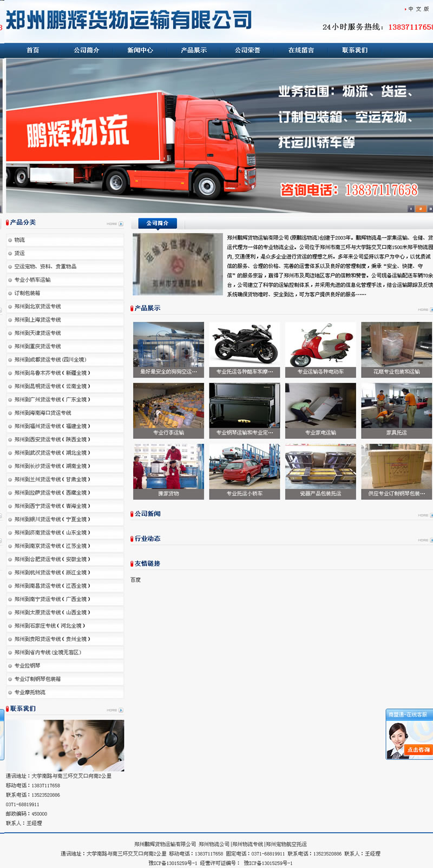Image resolution: width=433 pixels, height=868 pixels.
Task: Click the MORE icon beside 联系我们 heading
Action: point(115,710)
